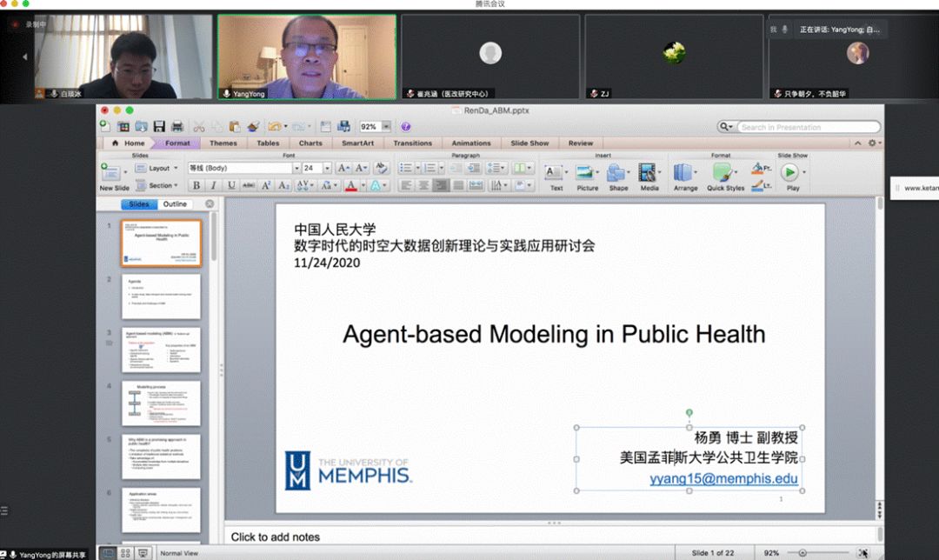
Task: Open the Animations ribbon tab
Action: 470,143
